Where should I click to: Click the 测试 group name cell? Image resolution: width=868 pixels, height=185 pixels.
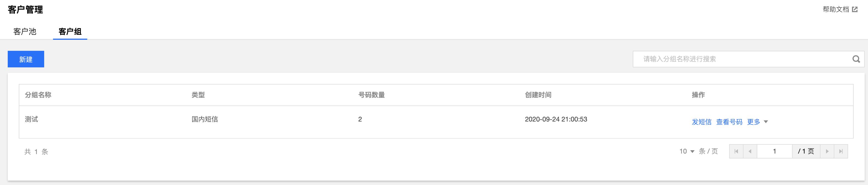pyautogui.click(x=31, y=119)
